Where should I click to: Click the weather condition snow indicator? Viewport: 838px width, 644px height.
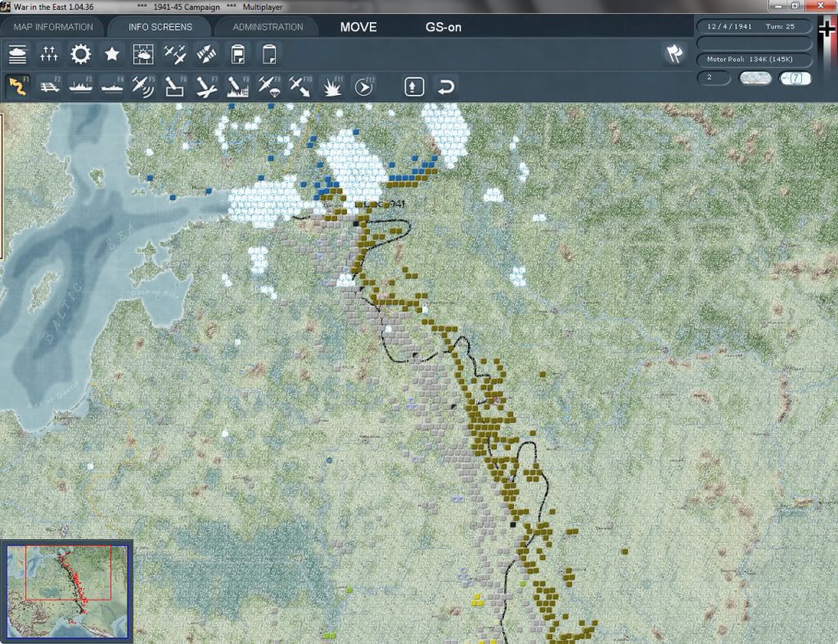[755, 78]
